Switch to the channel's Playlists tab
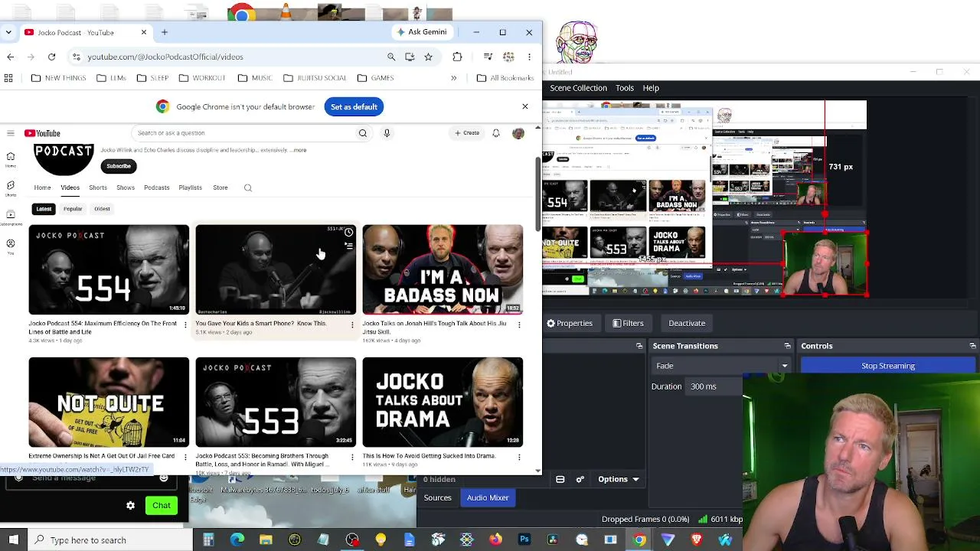Image resolution: width=980 pixels, height=551 pixels. [190, 187]
